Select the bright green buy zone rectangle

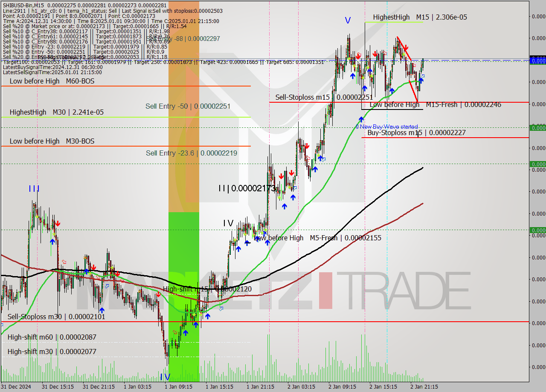(184, 297)
